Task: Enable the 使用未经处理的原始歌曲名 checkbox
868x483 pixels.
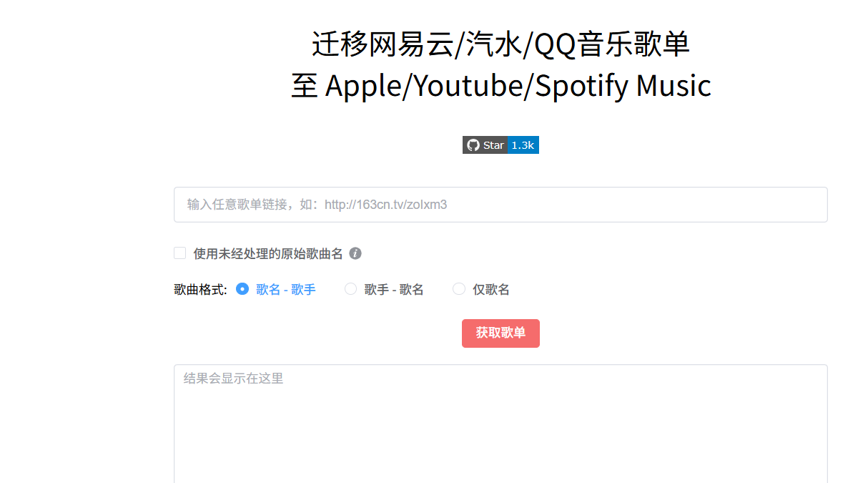Action: click(180, 253)
